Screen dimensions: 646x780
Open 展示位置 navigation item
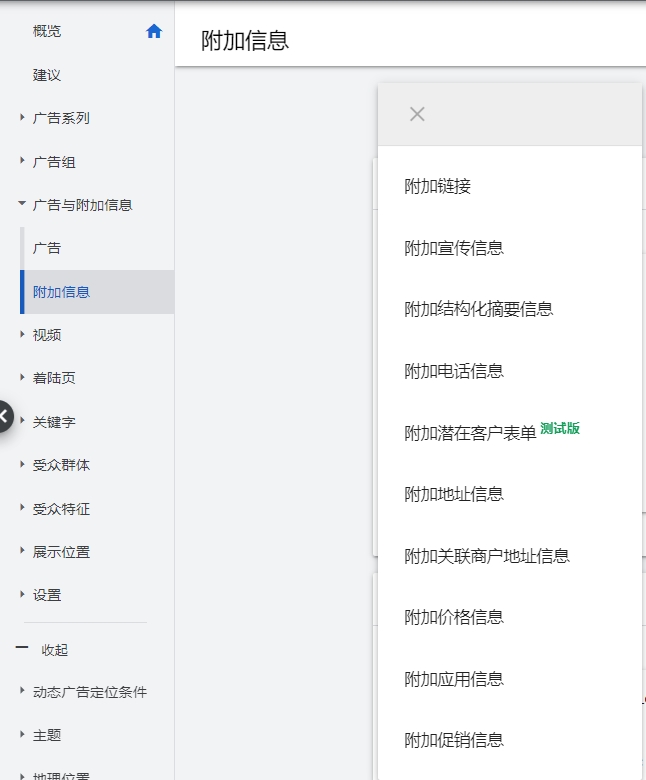[61, 552]
